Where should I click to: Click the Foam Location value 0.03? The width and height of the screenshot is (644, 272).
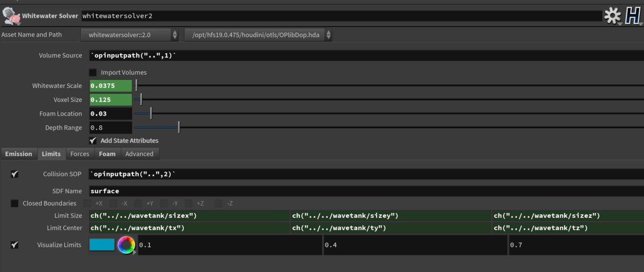point(111,113)
